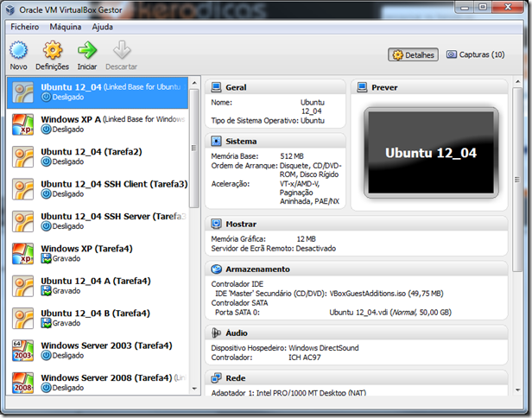The height and width of the screenshot is (418, 532).
Task: Click machine list scrollbar up arrow
Action: tap(194, 83)
